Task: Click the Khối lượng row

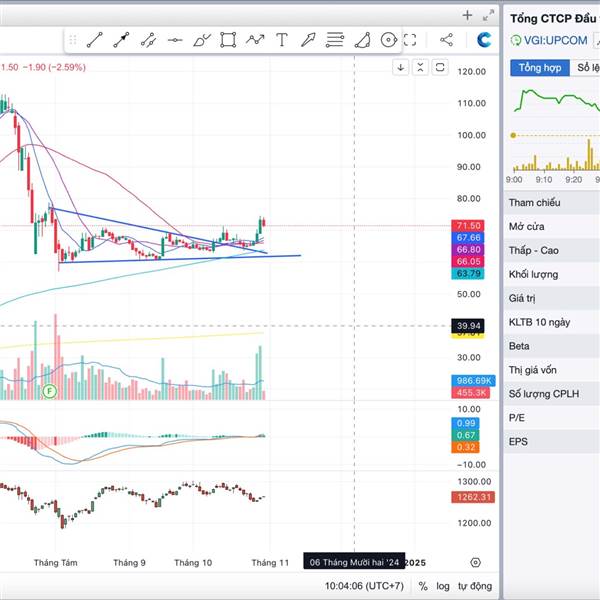Action: pyautogui.click(x=552, y=274)
